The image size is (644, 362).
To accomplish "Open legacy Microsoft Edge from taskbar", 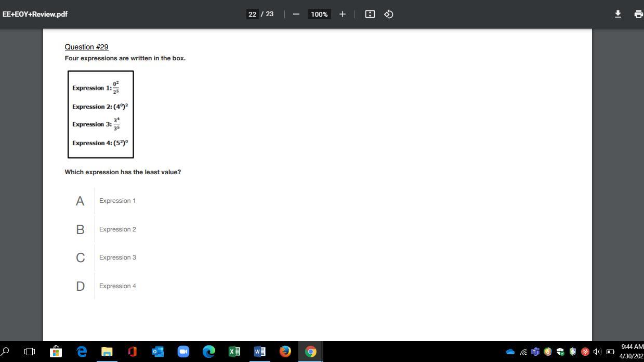I will pos(82,352).
